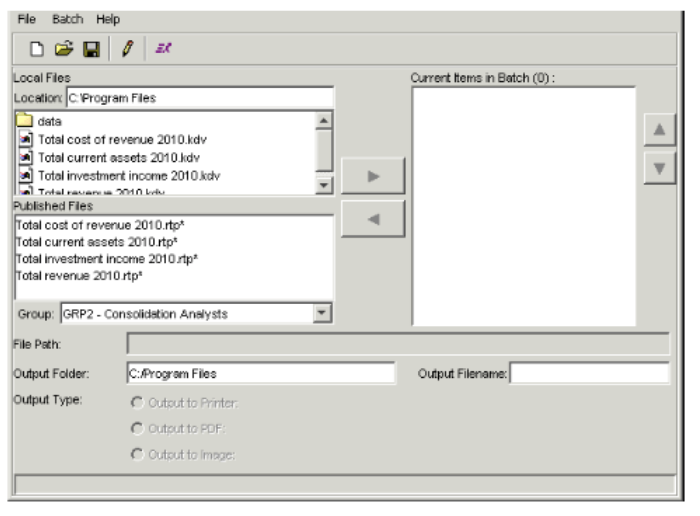Click the purple run batch toolbar icon
The height and width of the screenshot is (516, 700).
(163, 48)
